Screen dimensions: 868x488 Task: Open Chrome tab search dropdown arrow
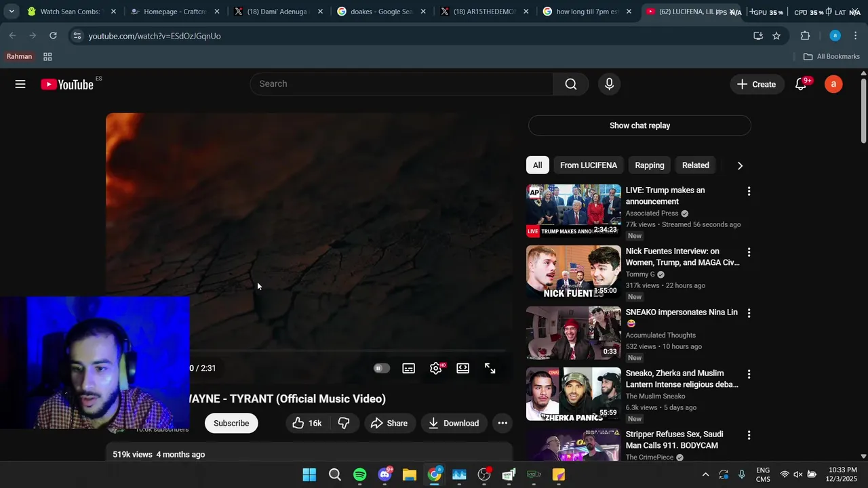coord(12,12)
